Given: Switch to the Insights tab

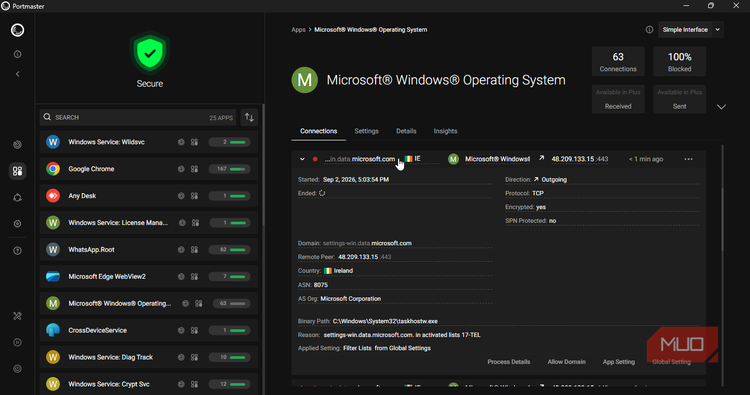Looking at the screenshot, I should click(445, 131).
